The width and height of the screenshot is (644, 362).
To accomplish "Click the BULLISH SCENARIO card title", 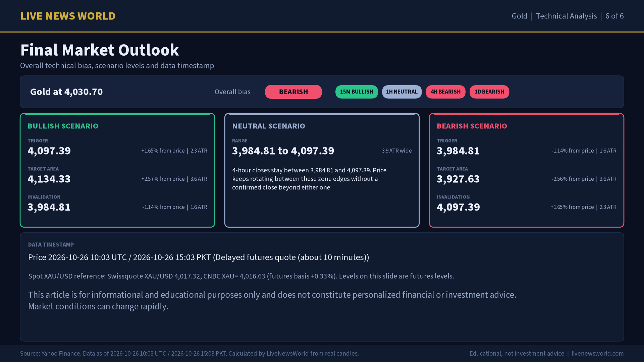I will [x=63, y=126].
